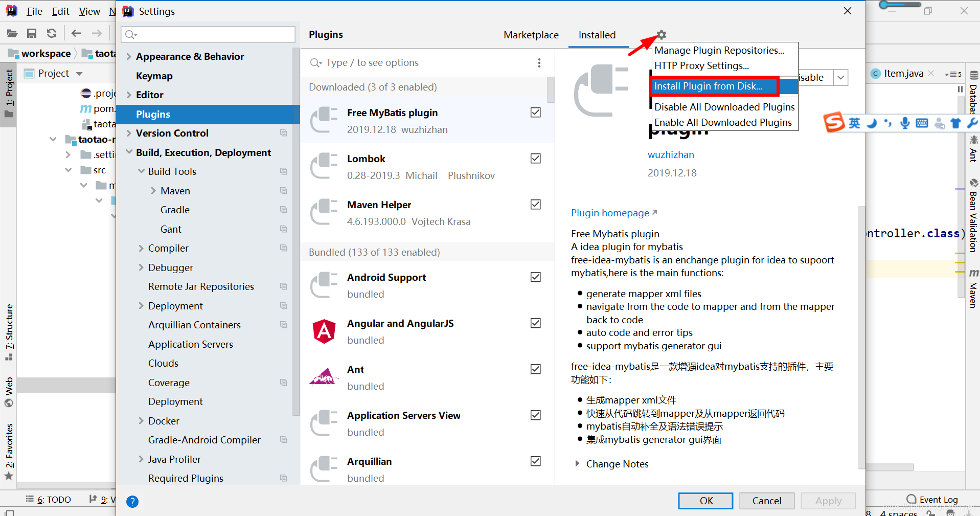Screen dimensions: 980x516
Task: Click the Cancel button
Action: pos(767,501)
